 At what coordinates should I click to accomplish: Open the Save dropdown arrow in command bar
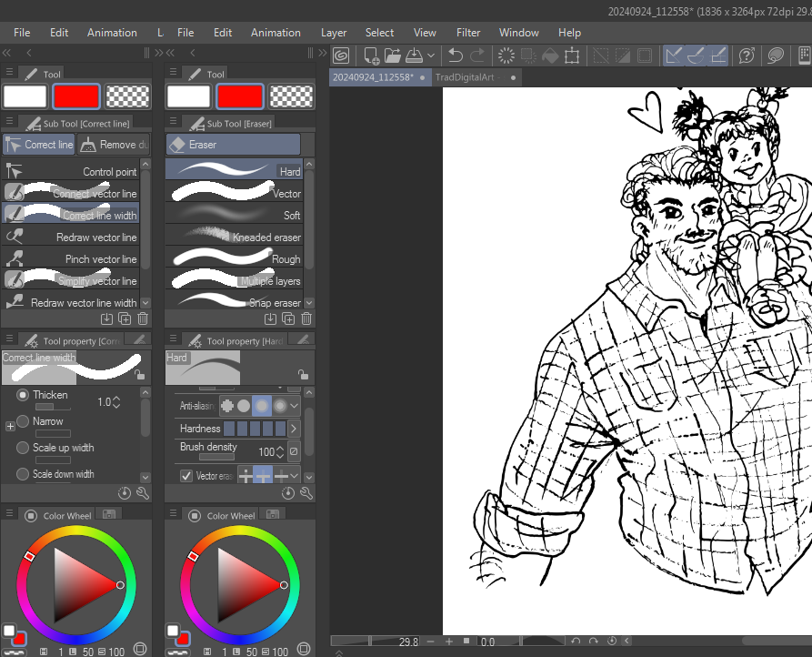(x=431, y=56)
